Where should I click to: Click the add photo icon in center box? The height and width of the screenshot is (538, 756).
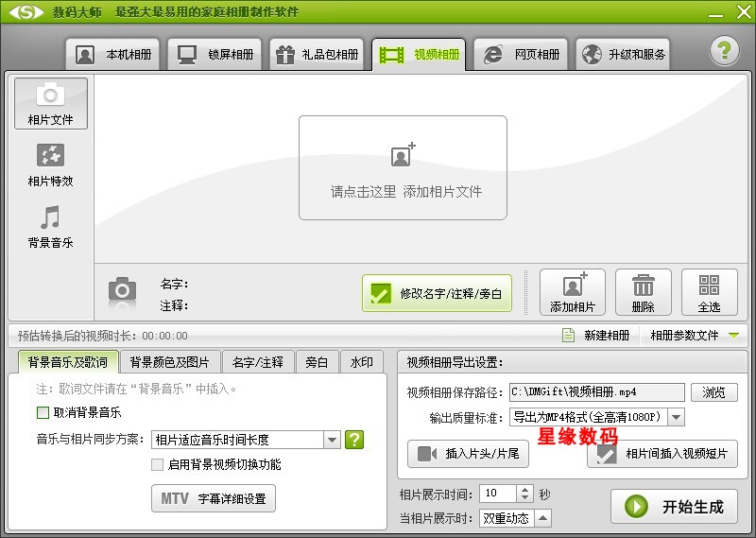[x=404, y=154]
